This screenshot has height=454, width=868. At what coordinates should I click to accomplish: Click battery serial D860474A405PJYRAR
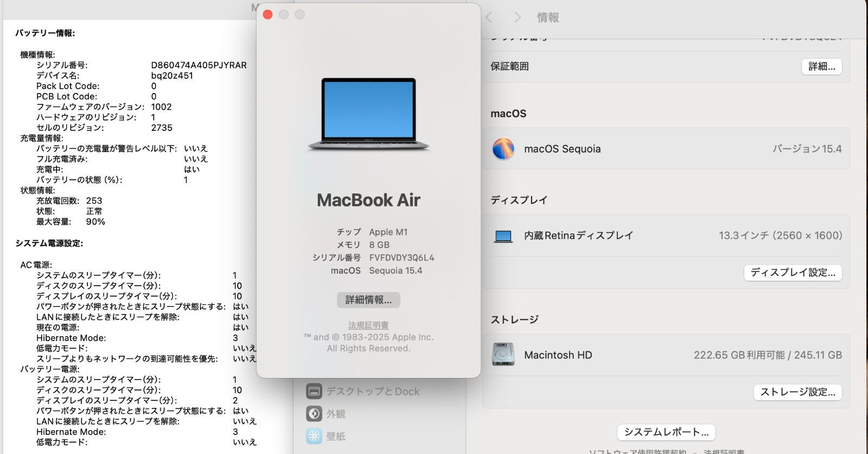(x=199, y=65)
